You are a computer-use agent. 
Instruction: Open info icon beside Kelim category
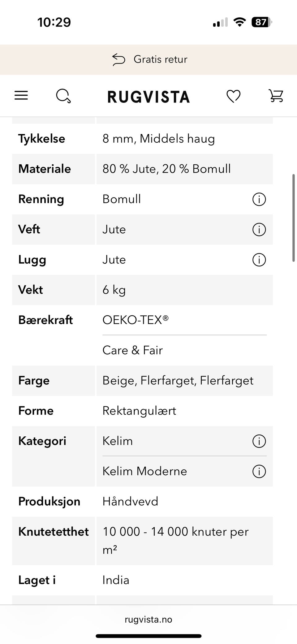pyautogui.click(x=259, y=441)
